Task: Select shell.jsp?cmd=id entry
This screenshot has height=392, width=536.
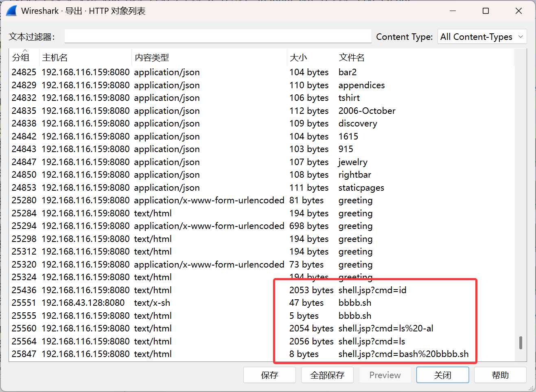Action: click(261, 290)
